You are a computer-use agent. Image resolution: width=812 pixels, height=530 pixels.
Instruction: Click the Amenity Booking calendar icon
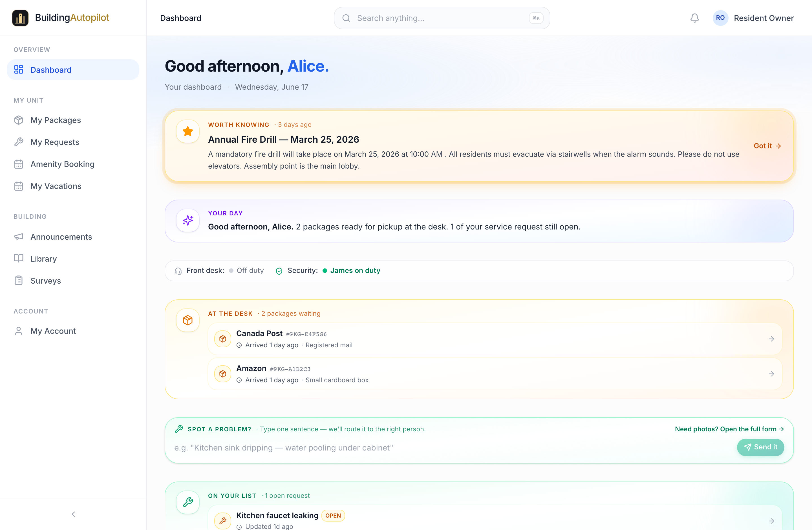point(18,164)
